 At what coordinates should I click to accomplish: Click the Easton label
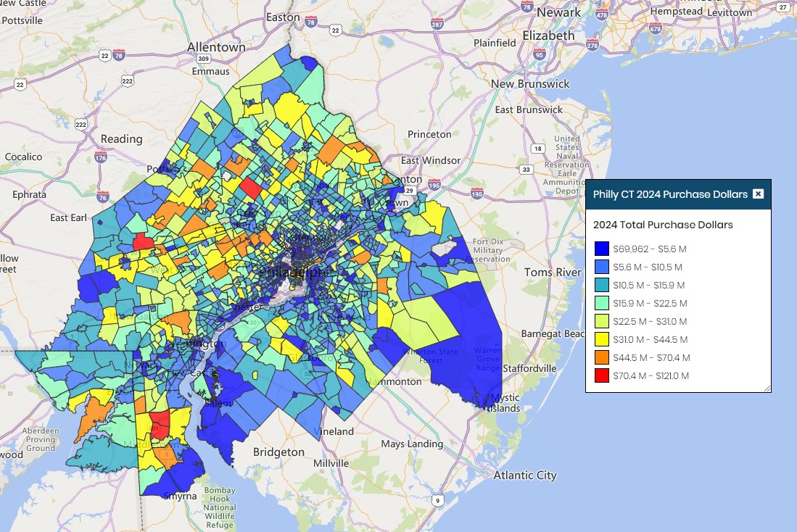283,17
